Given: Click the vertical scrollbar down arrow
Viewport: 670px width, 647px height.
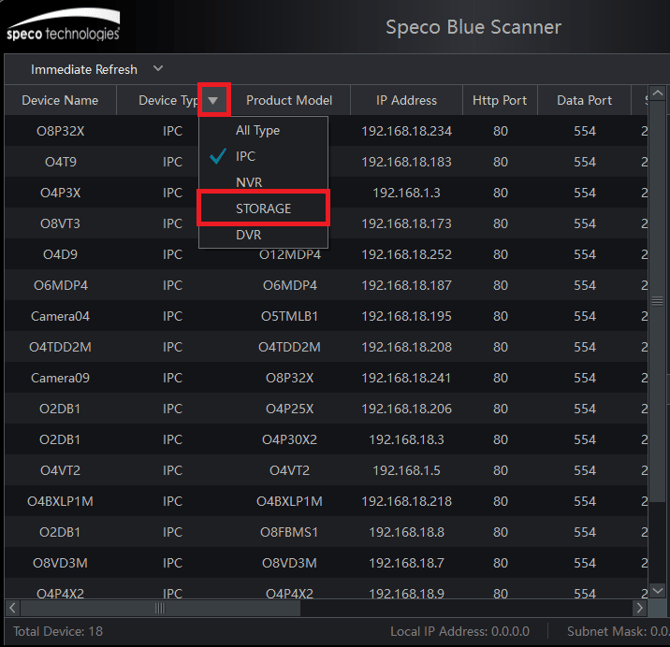Looking at the screenshot, I should coord(657,589).
